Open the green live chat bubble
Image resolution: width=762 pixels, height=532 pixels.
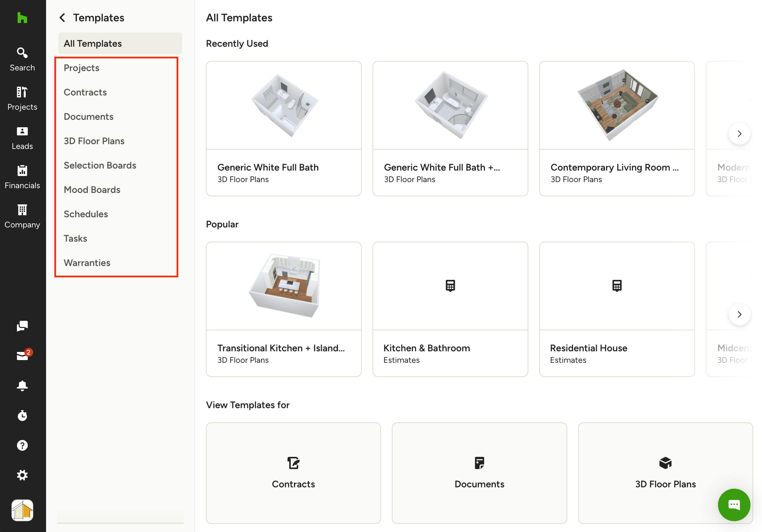click(734, 505)
